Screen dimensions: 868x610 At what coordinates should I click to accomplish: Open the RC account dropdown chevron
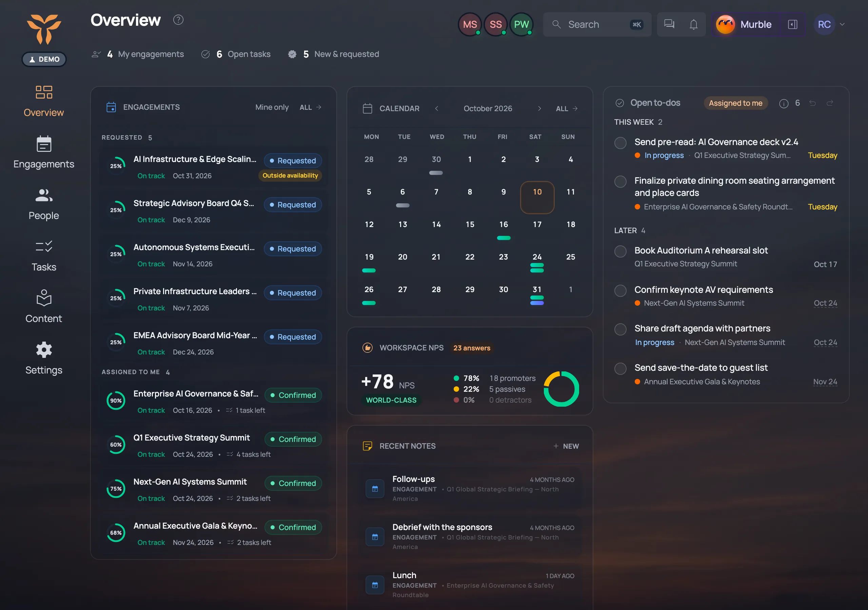click(842, 24)
